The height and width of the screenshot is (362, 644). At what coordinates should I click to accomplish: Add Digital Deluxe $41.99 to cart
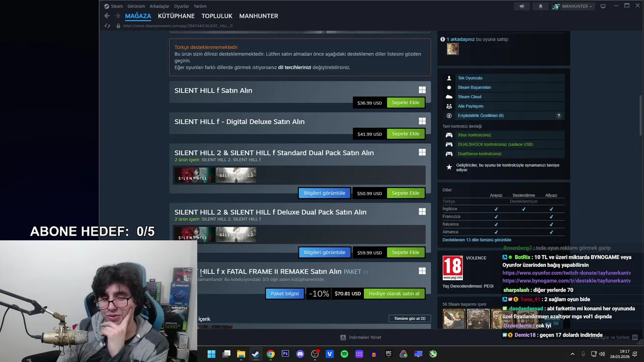(406, 134)
